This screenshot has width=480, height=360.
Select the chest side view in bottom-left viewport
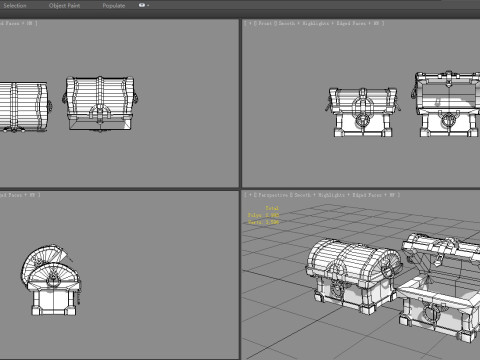click(52, 280)
